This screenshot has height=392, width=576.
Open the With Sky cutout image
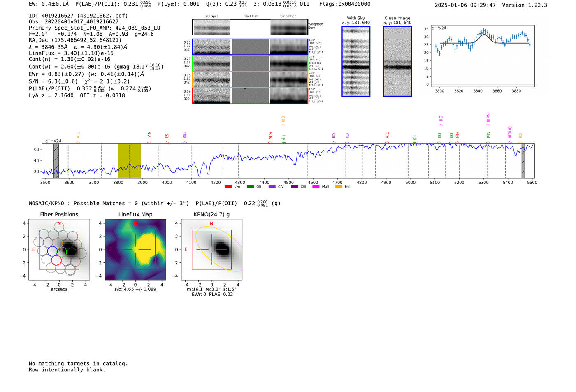[356, 61]
